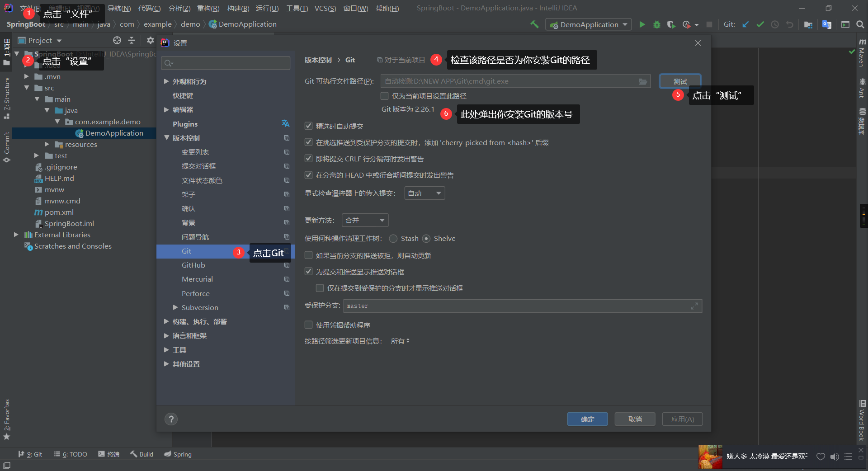Screen dimensions: 868x471
Task: Open the Maven tool window
Action: pyautogui.click(x=862, y=52)
